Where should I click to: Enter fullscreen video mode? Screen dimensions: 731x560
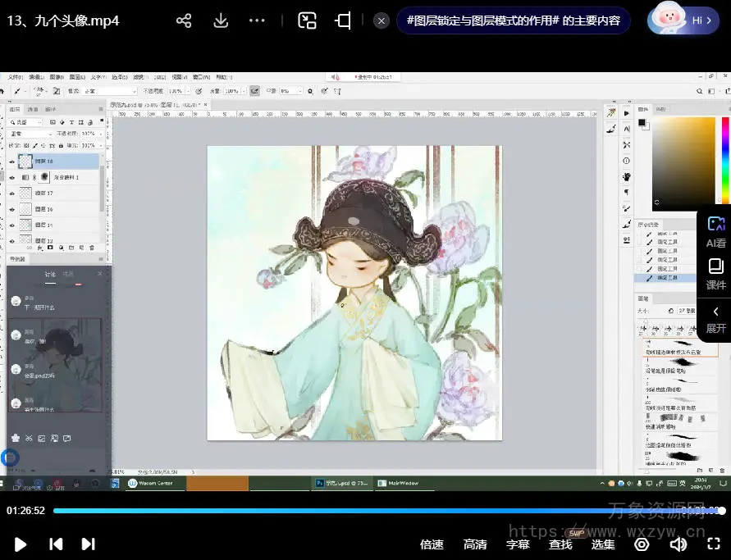tap(714, 544)
